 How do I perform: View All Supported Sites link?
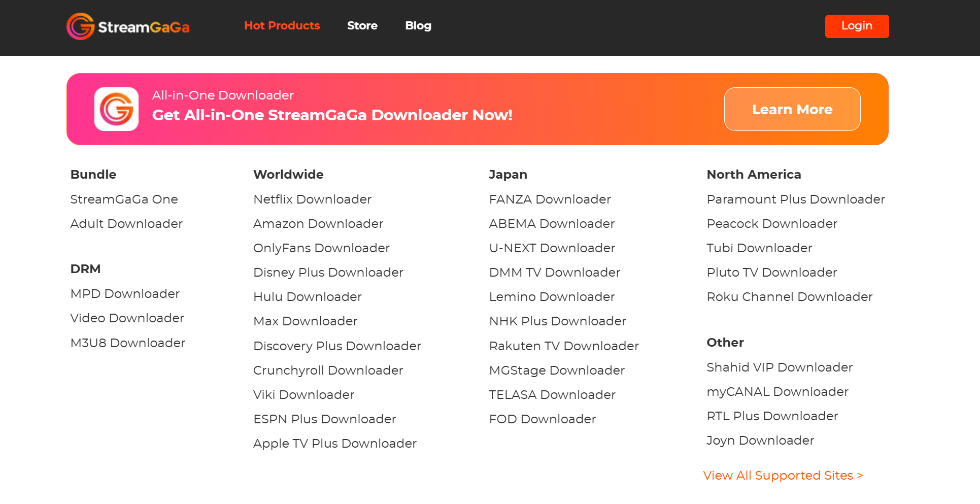pyautogui.click(x=783, y=476)
